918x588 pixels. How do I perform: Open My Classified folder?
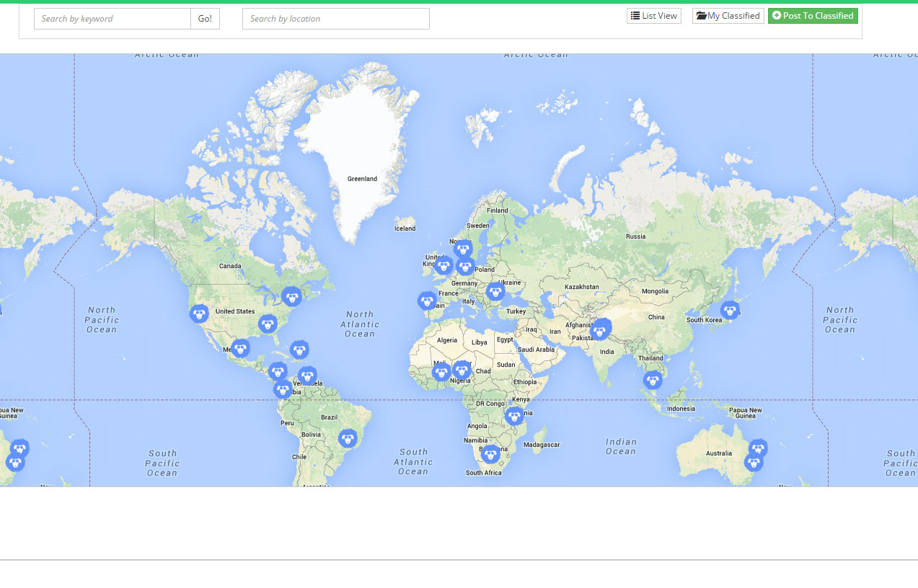(x=728, y=16)
